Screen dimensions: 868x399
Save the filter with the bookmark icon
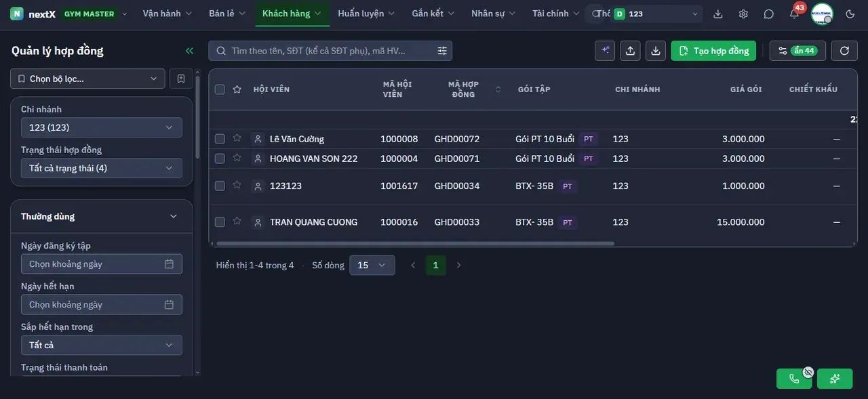point(181,79)
